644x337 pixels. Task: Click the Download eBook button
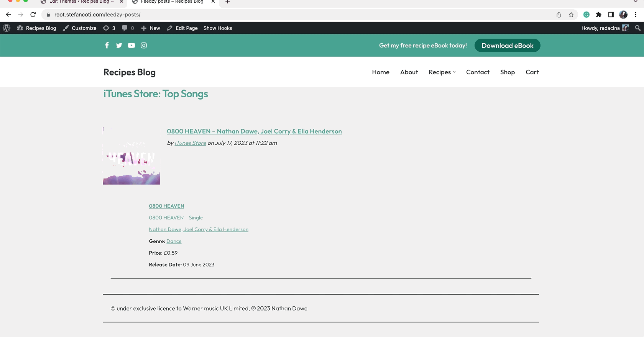click(507, 46)
